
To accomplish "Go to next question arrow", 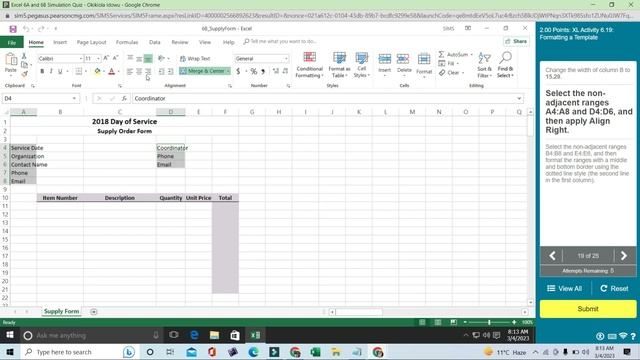I will coord(624,256).
